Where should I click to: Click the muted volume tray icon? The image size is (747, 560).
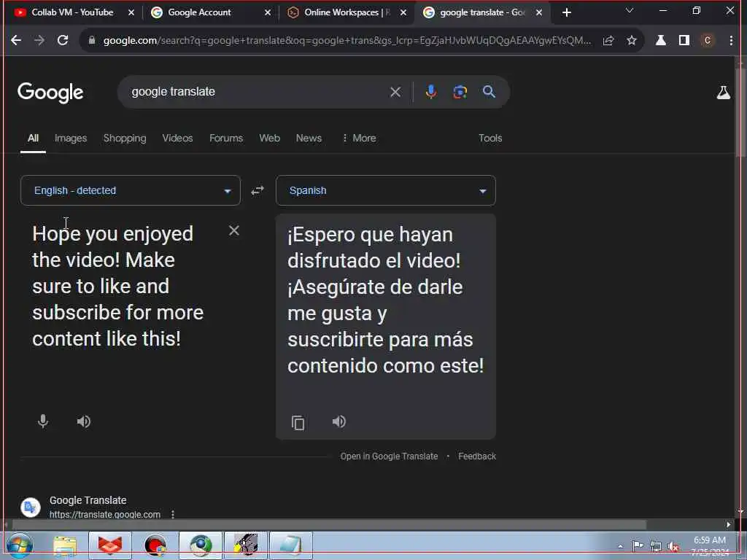pyautogui.click(x=673, y=546)
